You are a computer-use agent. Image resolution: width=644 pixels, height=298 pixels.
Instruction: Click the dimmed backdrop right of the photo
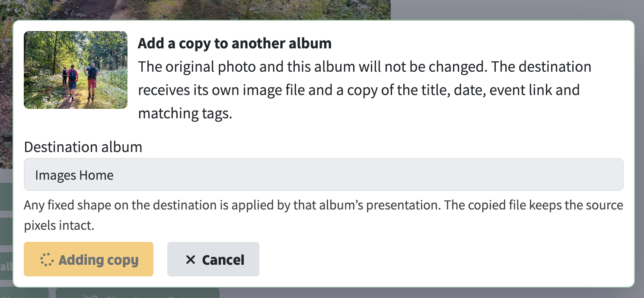(x=517, y=10)
